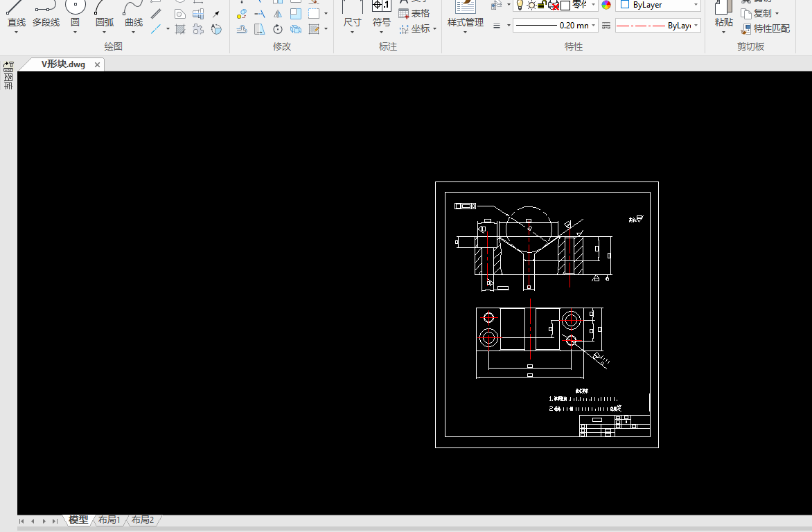Viewport: 812px width, 532px height.
Task: Toggle the layer lightbulb on/off icon
Action: [520, 5]
